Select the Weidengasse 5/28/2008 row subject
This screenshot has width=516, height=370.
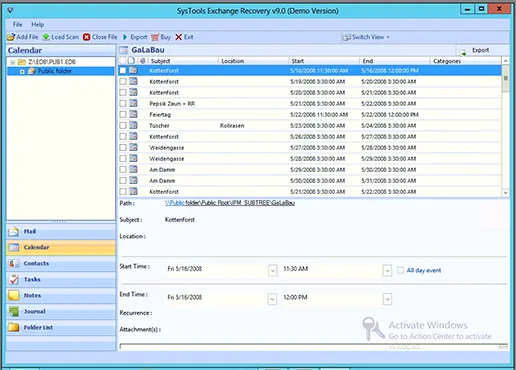[167, 159]
